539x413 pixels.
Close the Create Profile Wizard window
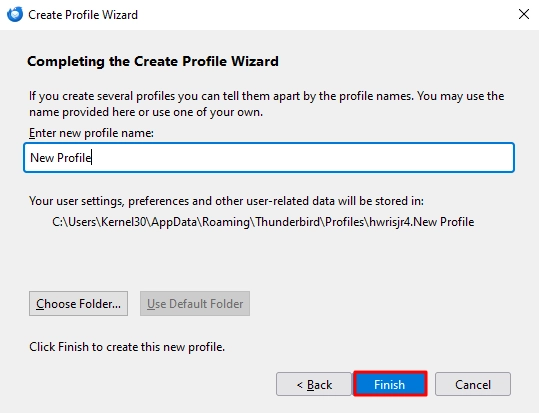[524, 14]
